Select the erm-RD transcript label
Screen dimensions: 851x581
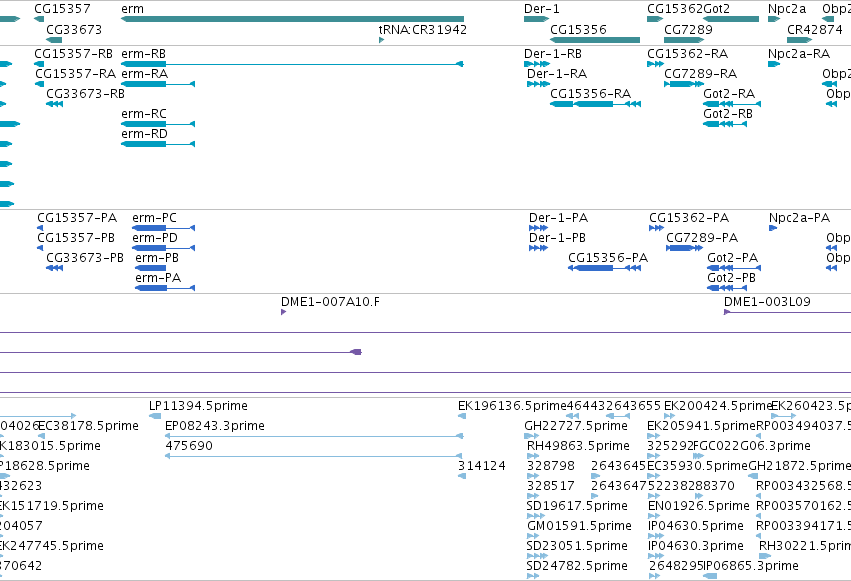point(144,134)
